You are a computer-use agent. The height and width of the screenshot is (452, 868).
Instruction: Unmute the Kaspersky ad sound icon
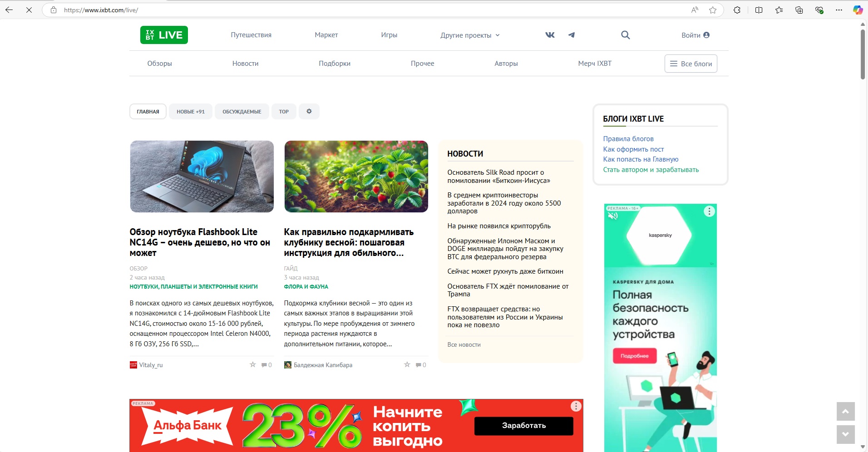(613, 216)
